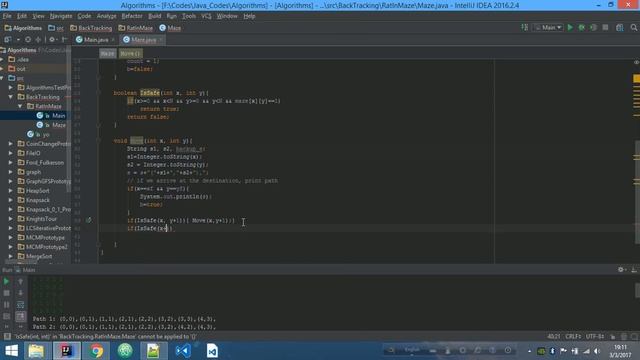Expand the FileIO folder
This screenshot has width=640, height=360.
coord(11,153)
